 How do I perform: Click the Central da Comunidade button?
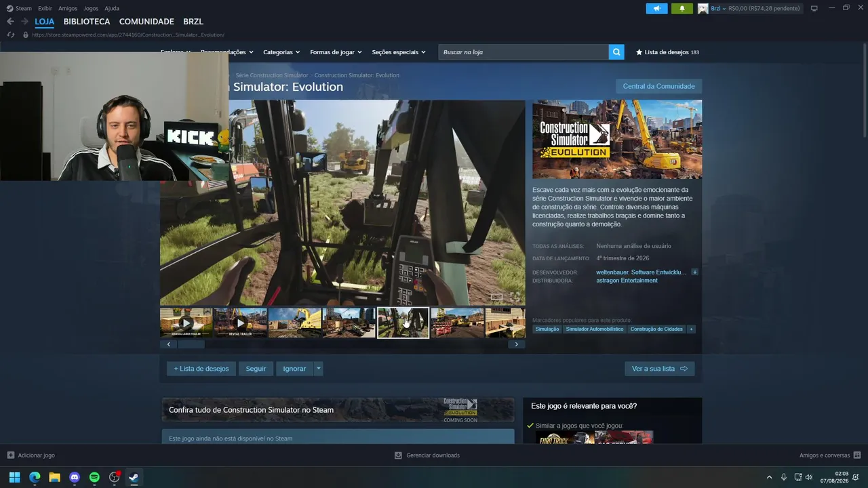point(658,86)
